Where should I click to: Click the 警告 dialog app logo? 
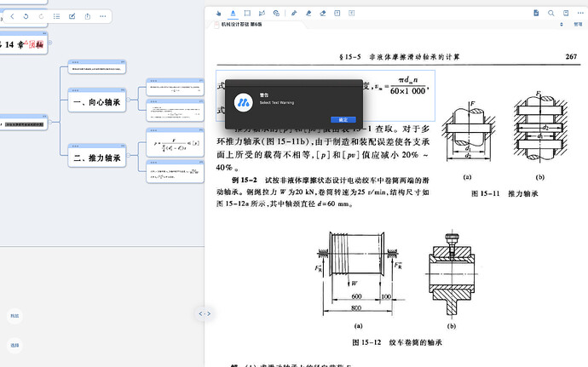243,102
